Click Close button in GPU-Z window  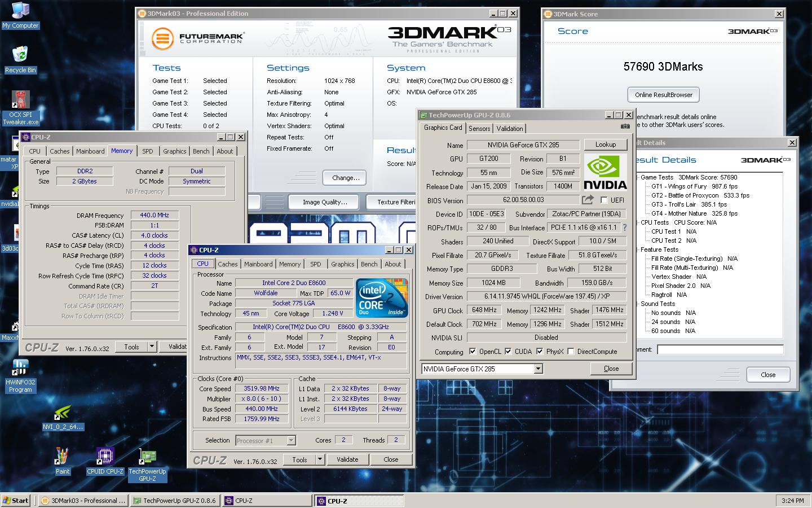[x=611, y=369]
